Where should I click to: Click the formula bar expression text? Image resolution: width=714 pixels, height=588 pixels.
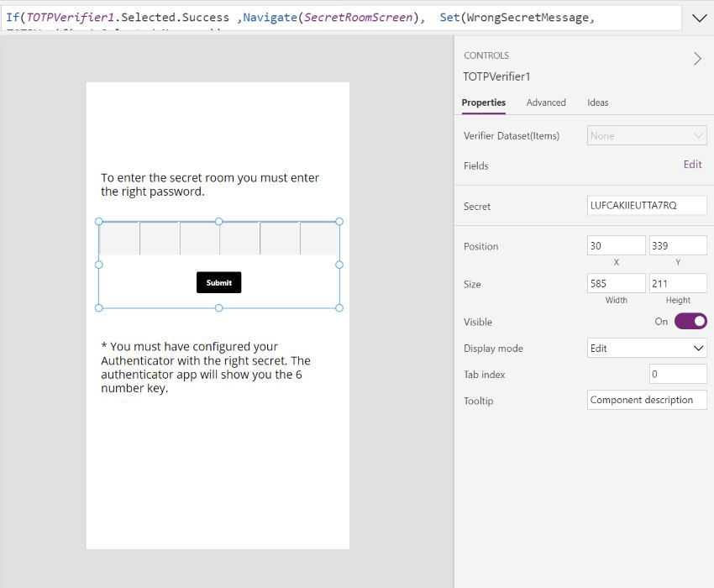[301, 18]
